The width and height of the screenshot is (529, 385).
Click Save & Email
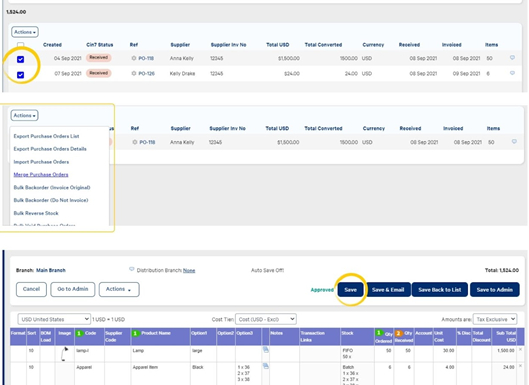pos(388,290)
